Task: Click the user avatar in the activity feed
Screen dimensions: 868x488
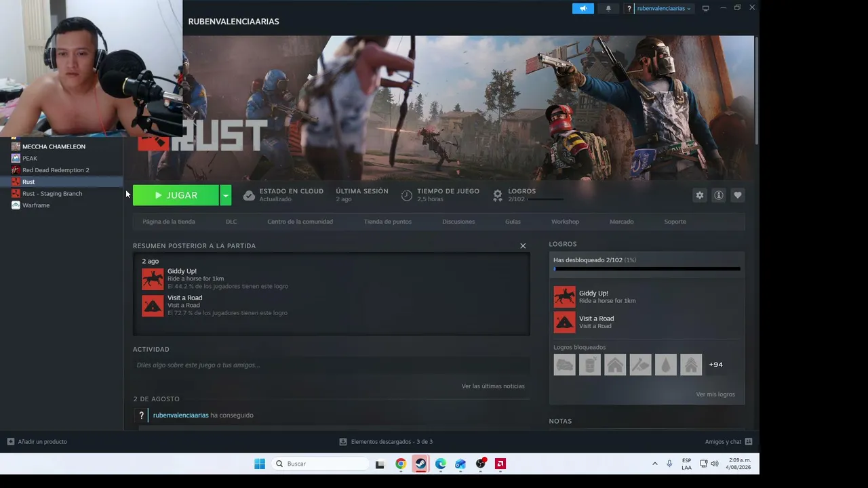Action: click(141, 415)
